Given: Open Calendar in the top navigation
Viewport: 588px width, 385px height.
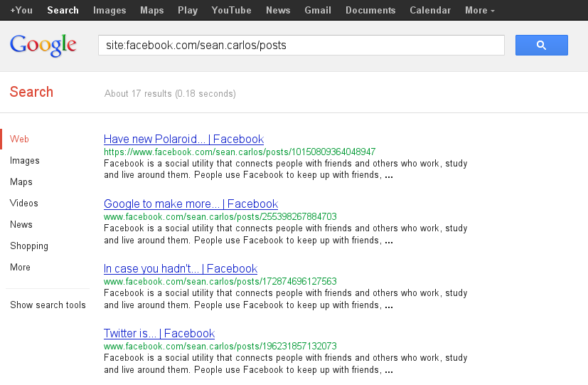Looking at the screenshot, I should point(430,10).
